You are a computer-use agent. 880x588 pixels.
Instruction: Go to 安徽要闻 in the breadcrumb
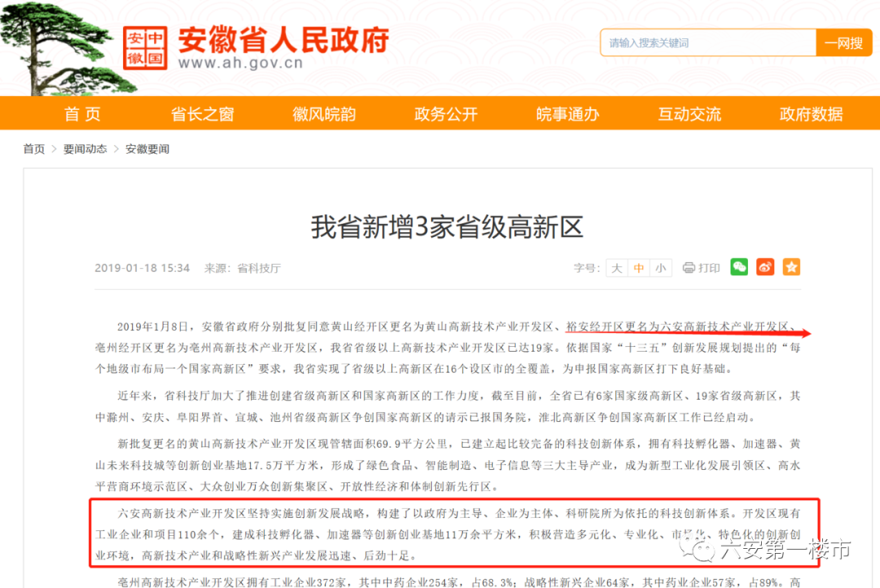point(147,149)
